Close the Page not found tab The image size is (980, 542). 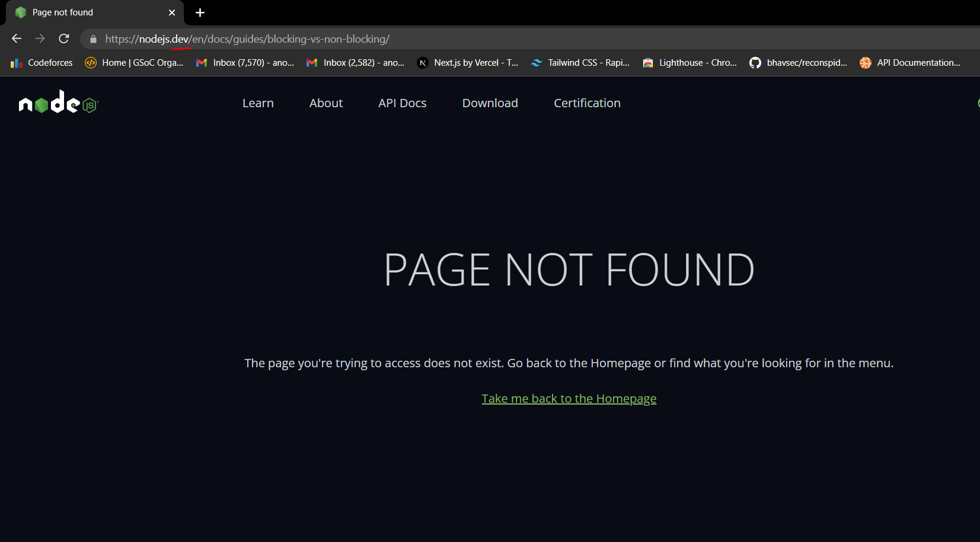coord(172,12)
